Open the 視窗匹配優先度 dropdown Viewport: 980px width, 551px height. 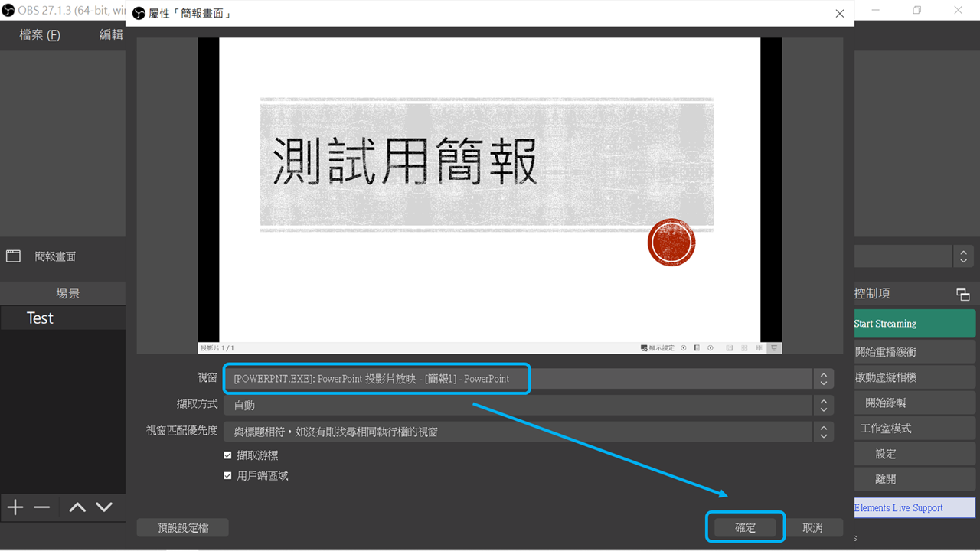[527, 432]
